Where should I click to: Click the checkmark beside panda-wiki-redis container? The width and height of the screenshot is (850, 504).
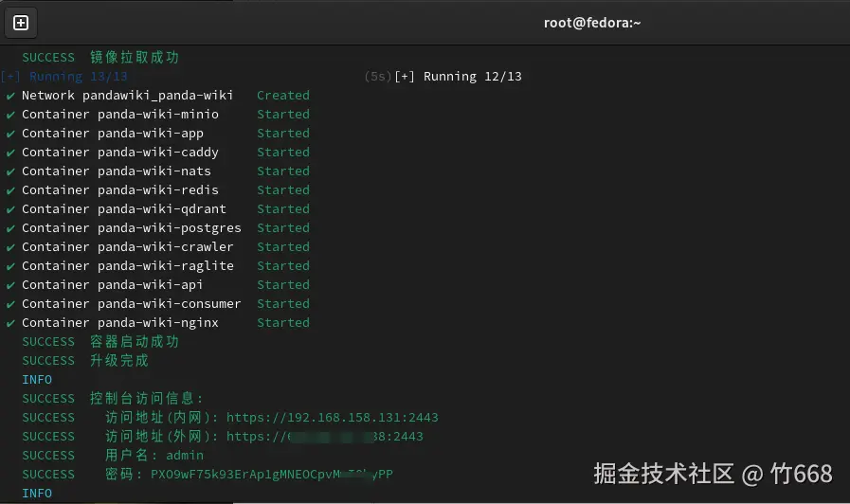10,190
